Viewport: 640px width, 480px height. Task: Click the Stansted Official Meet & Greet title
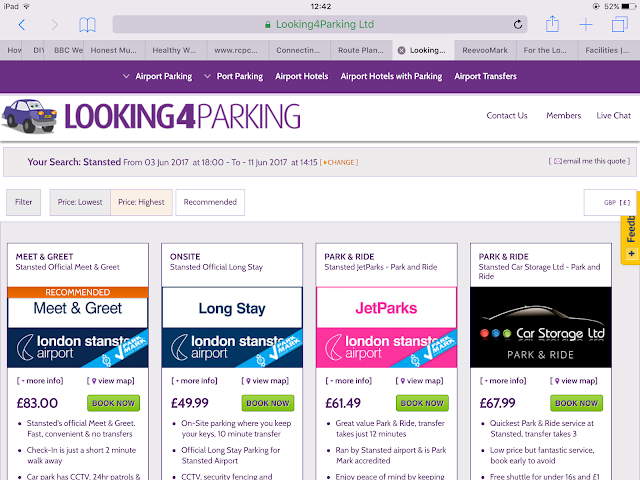[67, 267]
